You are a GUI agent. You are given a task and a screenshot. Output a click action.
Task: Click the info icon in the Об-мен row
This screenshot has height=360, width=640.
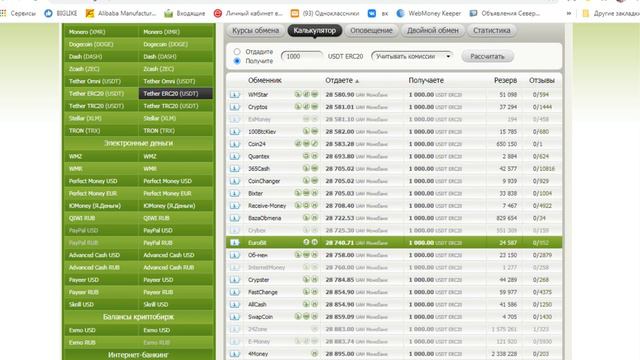(x=235, y=255)
